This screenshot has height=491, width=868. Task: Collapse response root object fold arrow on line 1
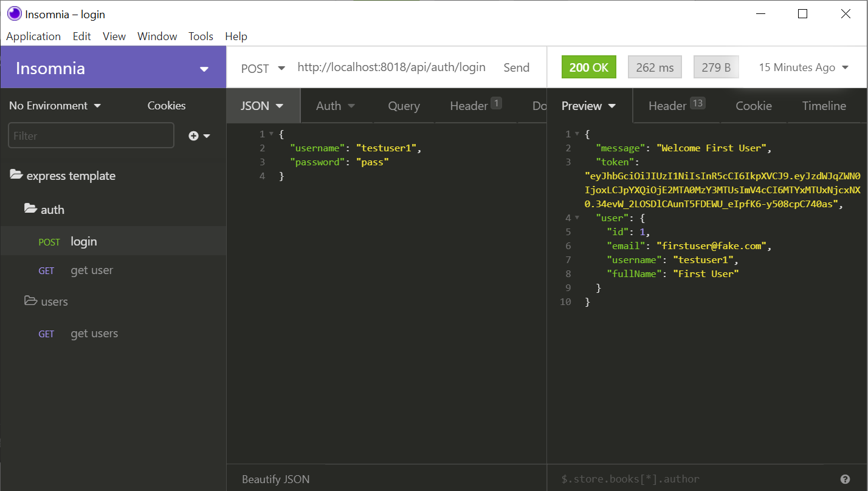click(577, 134)
